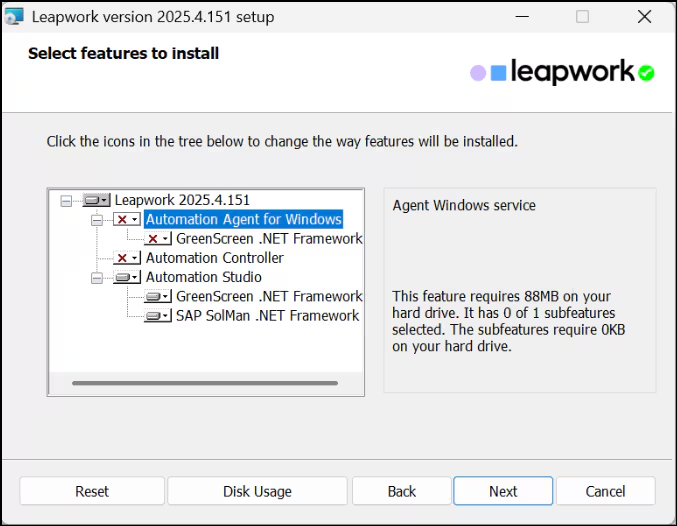Click the SAP SolMan .NET Framework drive icon
Image resolution: width=678 pixels, height=526 pixels.
[x=158, y=316]
